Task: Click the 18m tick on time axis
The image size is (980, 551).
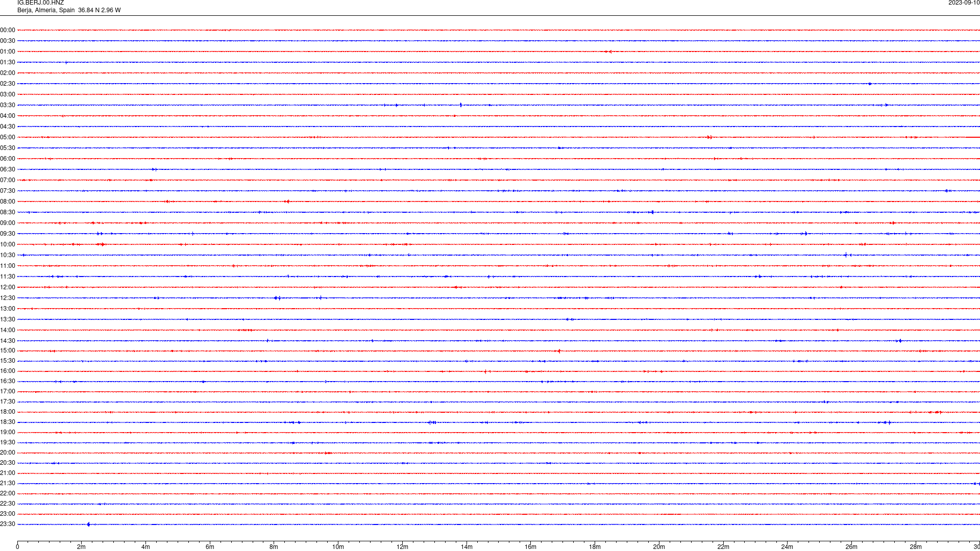Action: [x=595, y=547]
